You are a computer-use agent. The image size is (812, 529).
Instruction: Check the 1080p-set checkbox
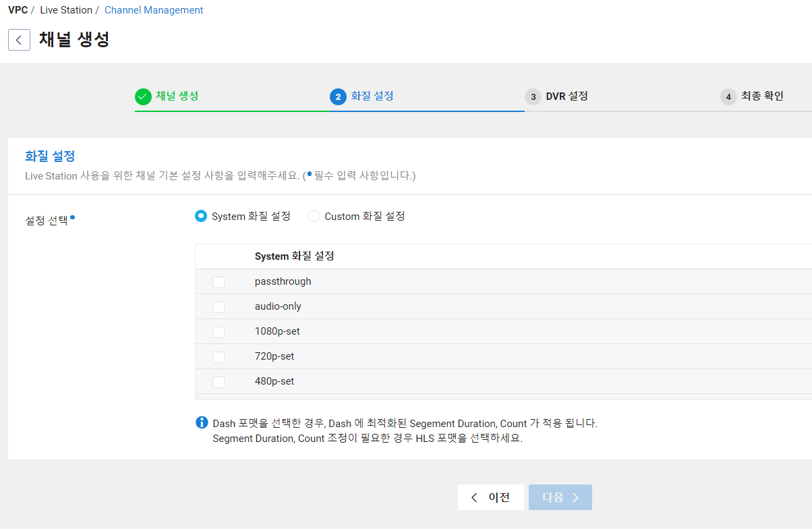[219, 332]
